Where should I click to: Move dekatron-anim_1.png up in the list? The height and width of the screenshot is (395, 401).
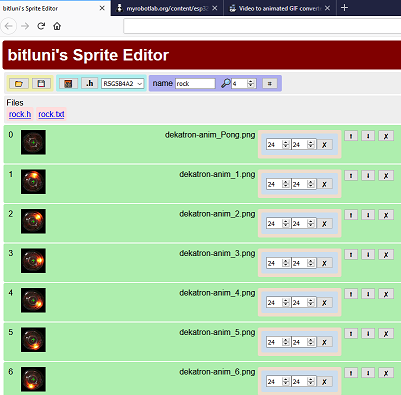351,175
